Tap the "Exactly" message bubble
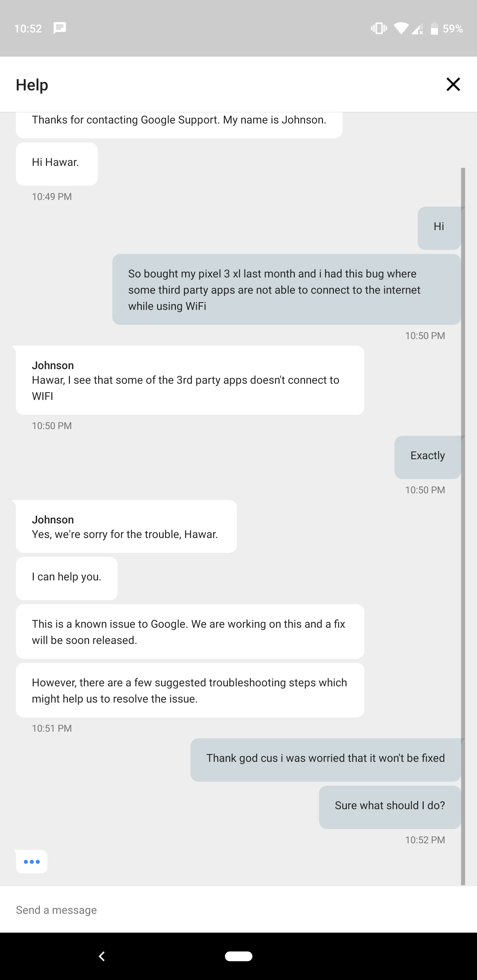This screenshot has width=477, height=980. [x=427, y=456]
